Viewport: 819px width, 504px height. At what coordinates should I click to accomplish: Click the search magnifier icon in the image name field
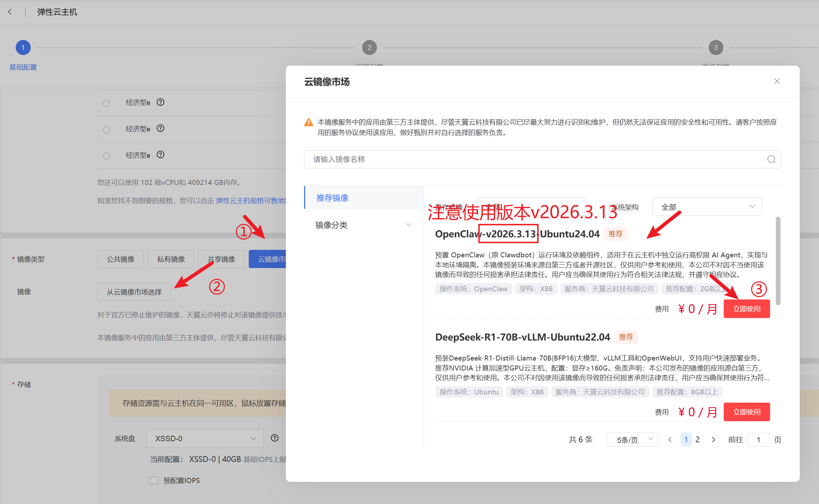(x=771, y=159)
